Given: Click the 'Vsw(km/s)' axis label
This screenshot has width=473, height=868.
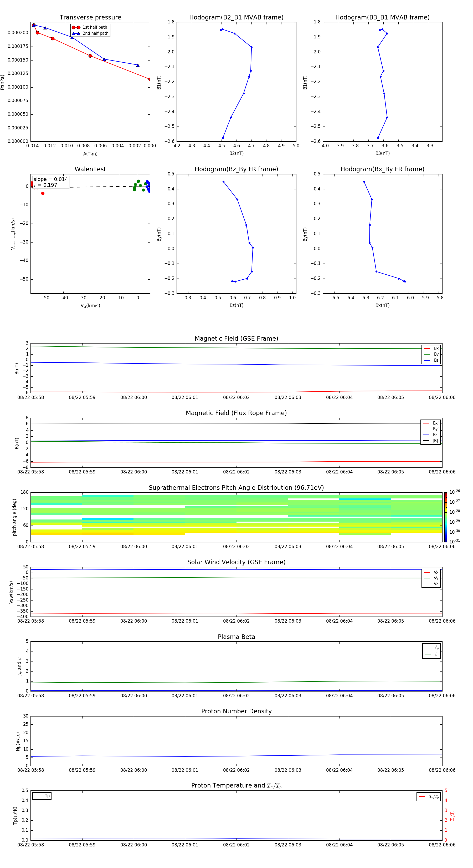Looking at the screenshot, I should tap(11, 592).
